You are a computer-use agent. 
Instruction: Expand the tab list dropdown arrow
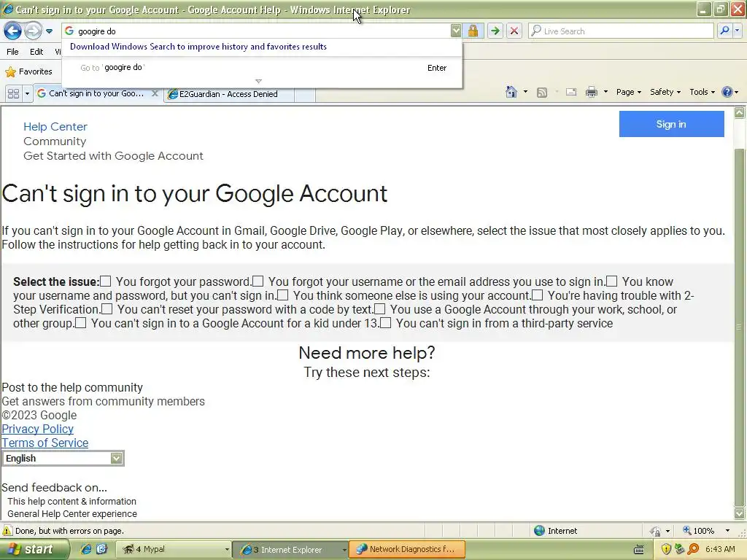click(x=27, y=94)
